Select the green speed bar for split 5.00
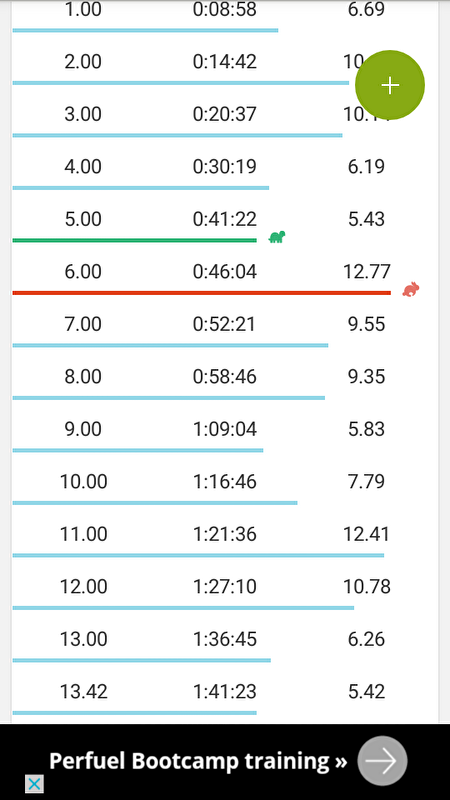 coord(134,240)
